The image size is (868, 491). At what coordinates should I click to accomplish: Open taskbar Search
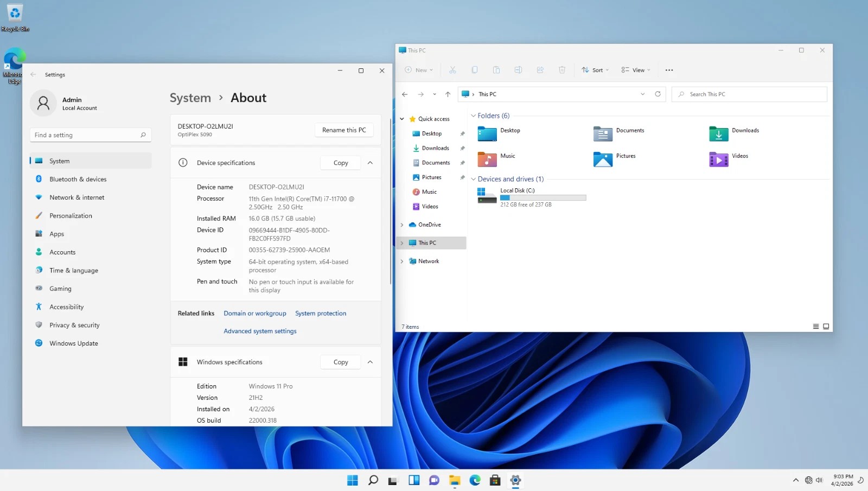pyautogui.click(x=373, y=480)
